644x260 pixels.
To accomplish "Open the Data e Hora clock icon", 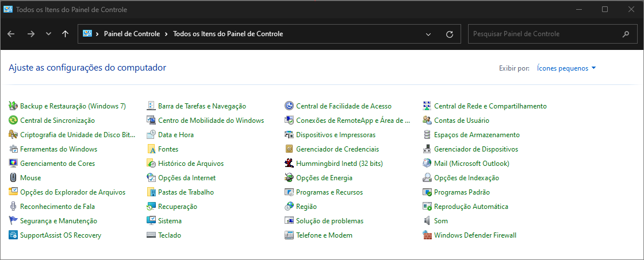I will (x=151, y=135).
